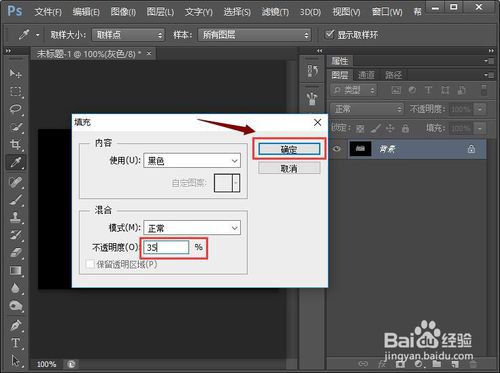Select the Clone Stamp tool

(x=15, y=218)
